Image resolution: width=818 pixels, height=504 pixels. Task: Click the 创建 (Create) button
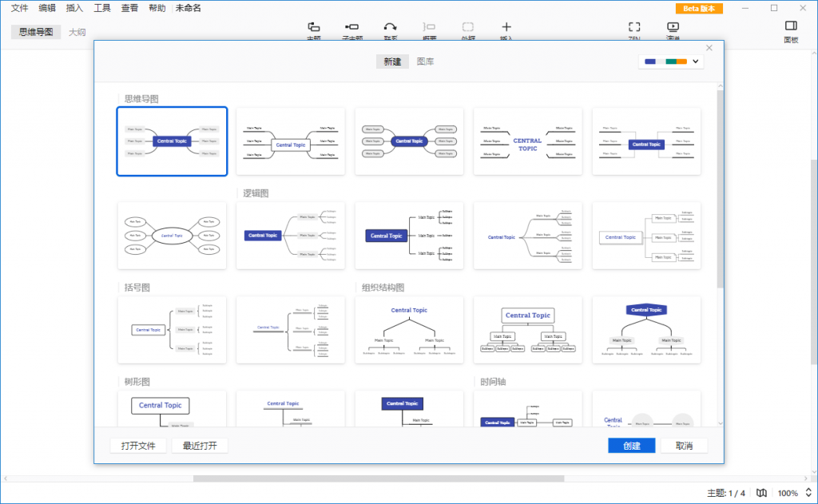point(632,445)
